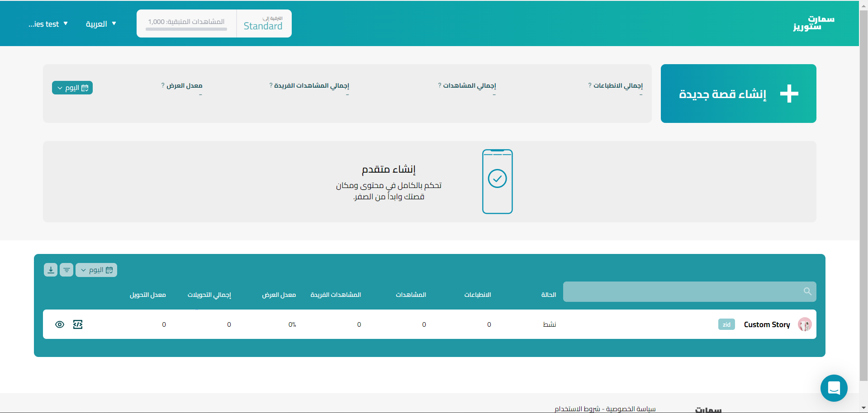Screen dimensions: 868x413
Task: Open the سياسة الخصوصية footer link
Action: [x=631, y=408]
